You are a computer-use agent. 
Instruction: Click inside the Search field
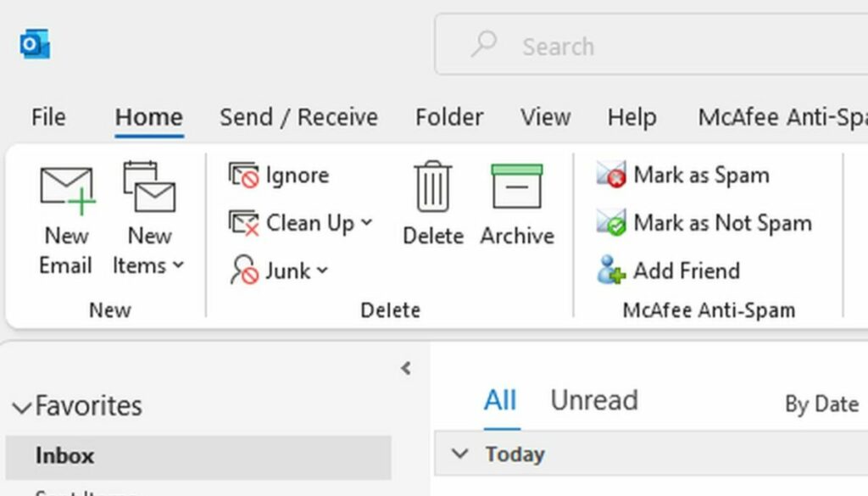(x=593, y=46)
